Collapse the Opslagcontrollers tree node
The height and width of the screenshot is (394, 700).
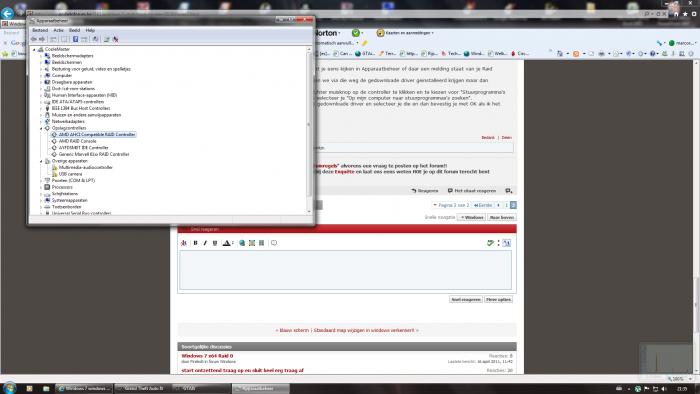41,128
